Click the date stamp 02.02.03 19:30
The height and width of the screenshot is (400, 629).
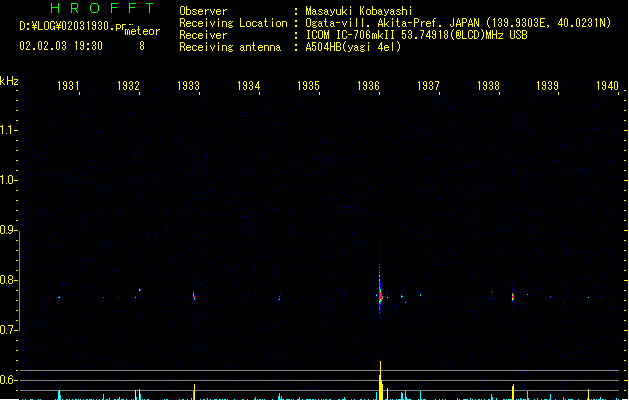pos(61,46)
